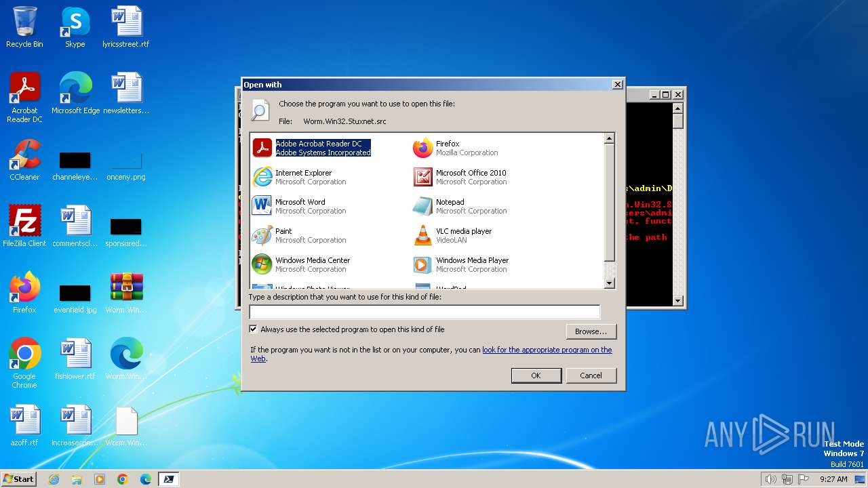Select the Skype desktop shortcut
This screenshot has width=868, height=488.
click(x=75, y=27)
